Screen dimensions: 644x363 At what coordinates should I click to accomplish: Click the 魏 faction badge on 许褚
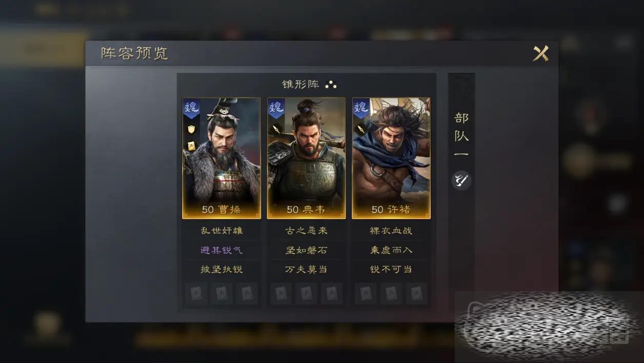point(361,108)
